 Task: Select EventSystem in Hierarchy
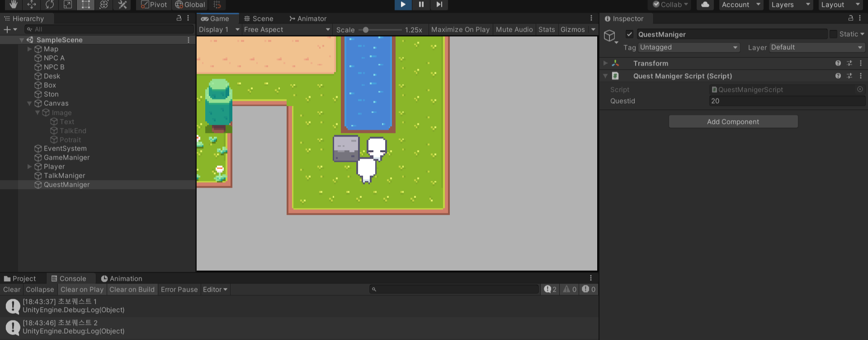65,148
